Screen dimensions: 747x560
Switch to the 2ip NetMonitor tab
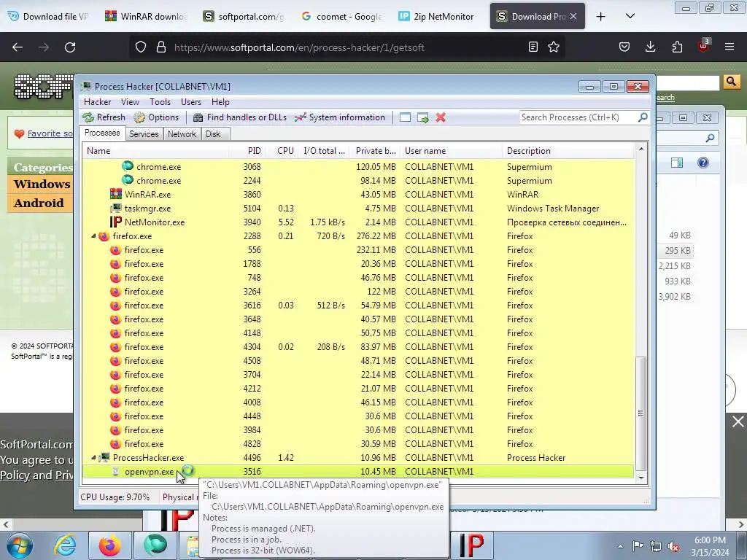click(x=437, y=16)
